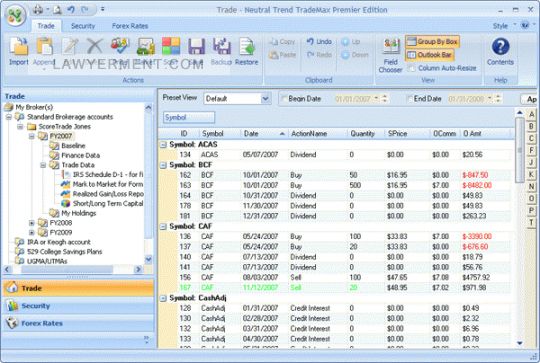Open help Contents

(500, 52)
